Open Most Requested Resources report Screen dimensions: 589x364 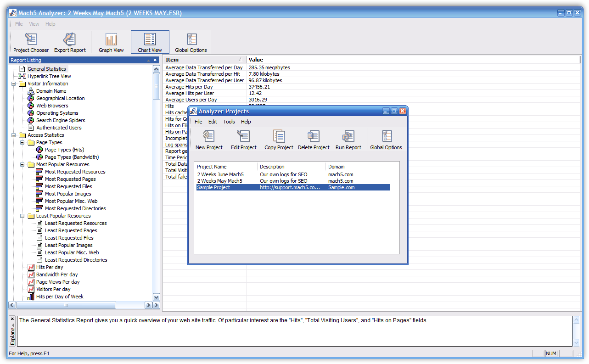pos(75,172)
